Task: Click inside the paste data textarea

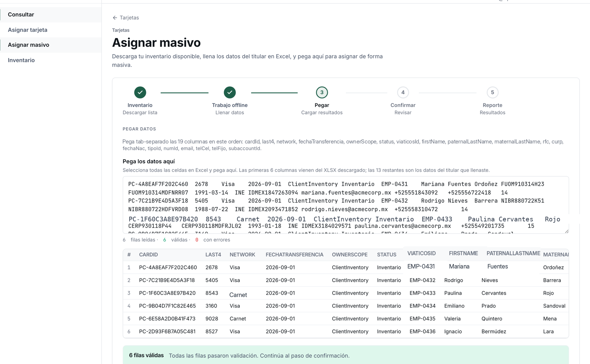Action: [x=346, y=205]
